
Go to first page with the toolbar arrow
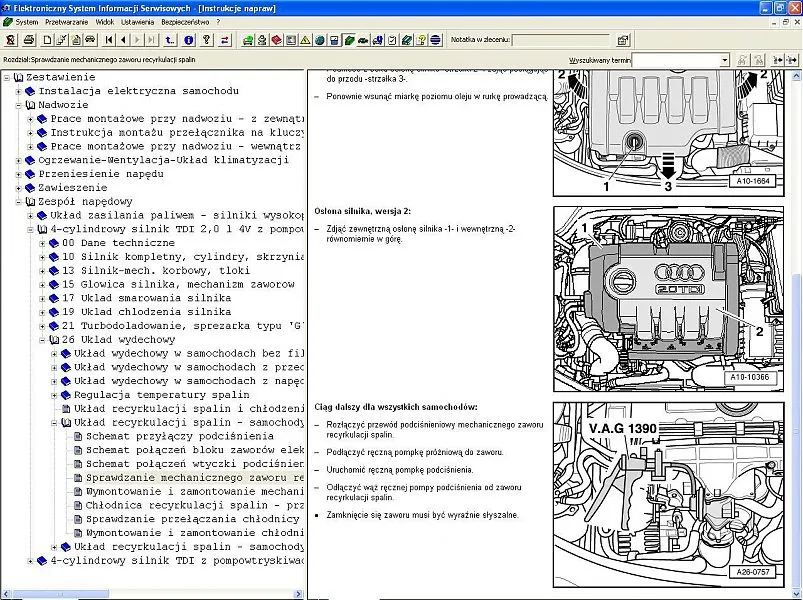tap(108, 40)
